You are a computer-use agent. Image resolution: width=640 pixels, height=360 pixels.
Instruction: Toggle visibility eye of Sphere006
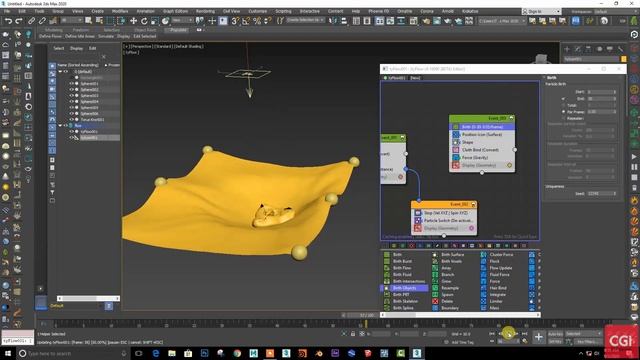tap(71, 113)
